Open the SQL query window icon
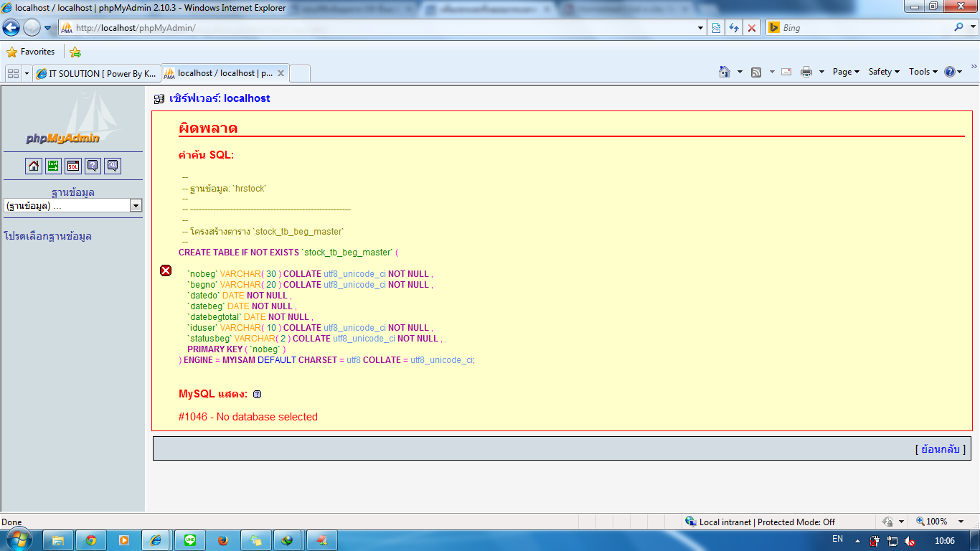The width and height of the screenshot is (980, 551). pos(72,166)
